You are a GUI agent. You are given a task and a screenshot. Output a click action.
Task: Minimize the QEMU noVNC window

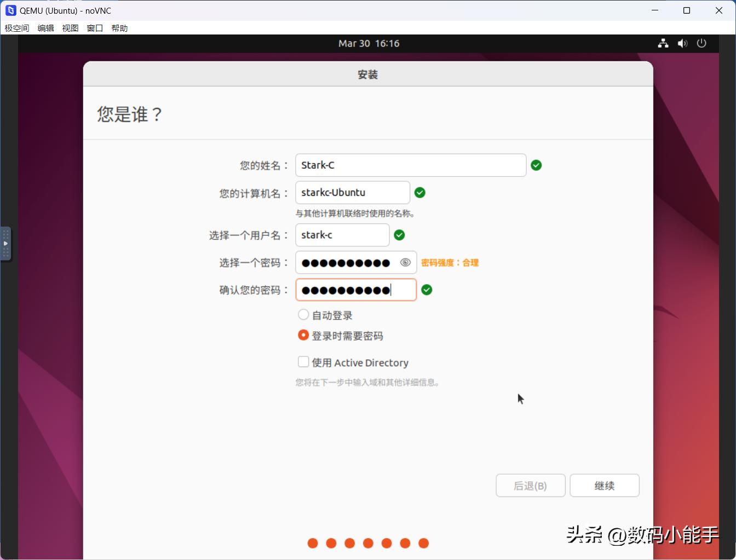coord(655,10)
